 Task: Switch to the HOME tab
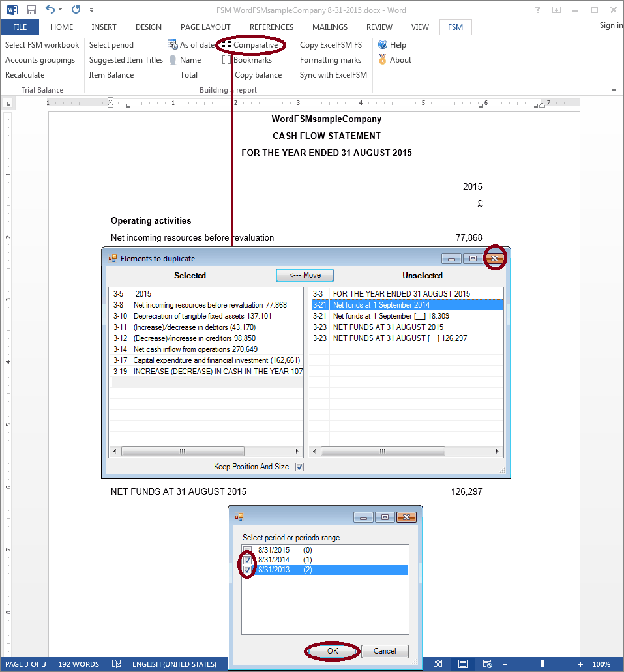point(61,27)
